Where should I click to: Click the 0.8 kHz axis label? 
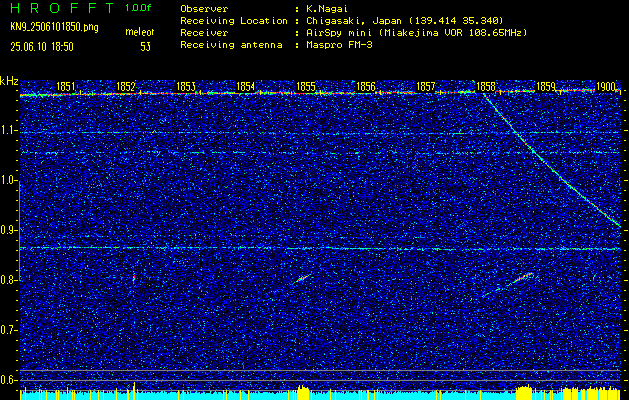[x=9, y=280]
